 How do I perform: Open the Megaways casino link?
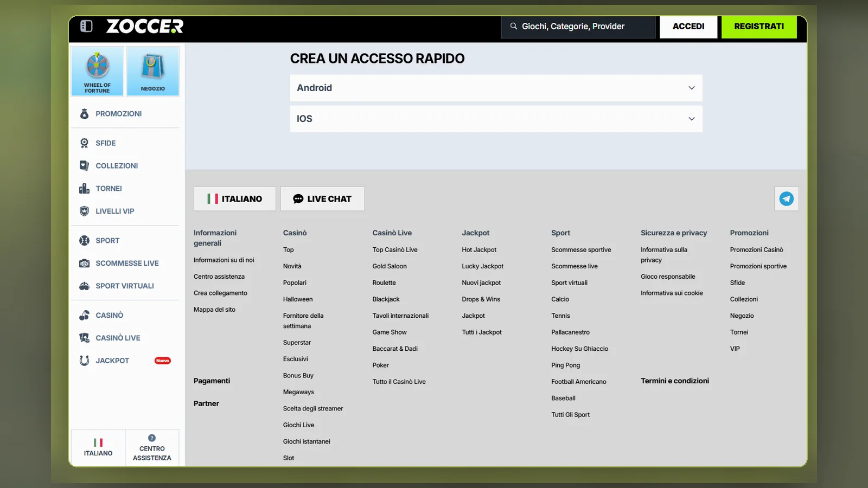[x=298, y=392]
